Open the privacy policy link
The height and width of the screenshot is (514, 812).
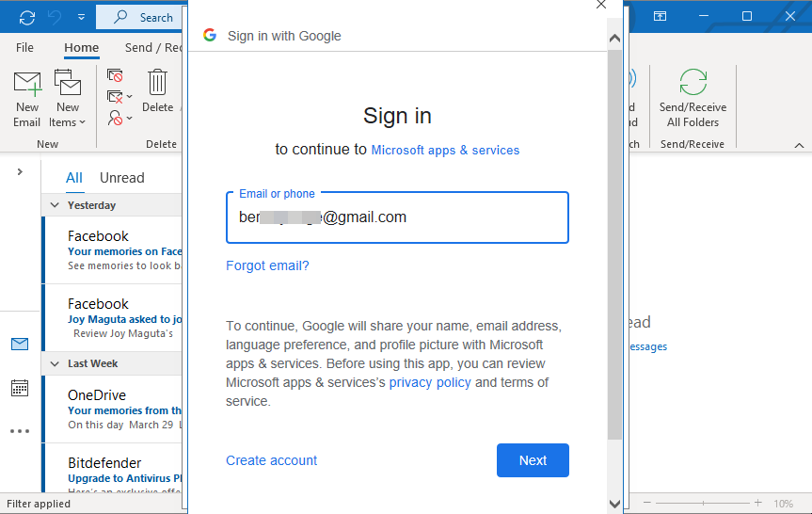point(430,382)
